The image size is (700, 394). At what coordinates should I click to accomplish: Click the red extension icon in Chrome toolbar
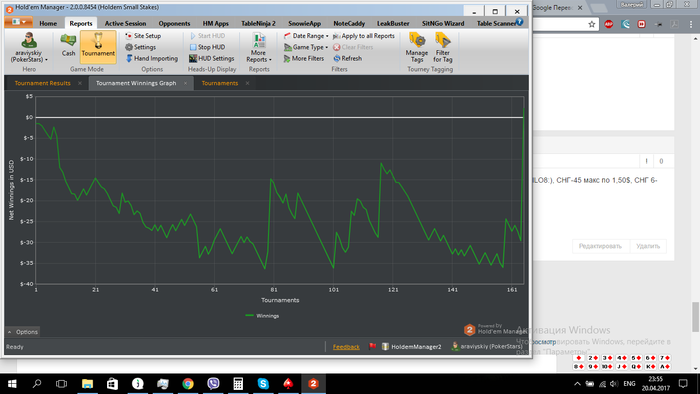click(x=642, y=24)
